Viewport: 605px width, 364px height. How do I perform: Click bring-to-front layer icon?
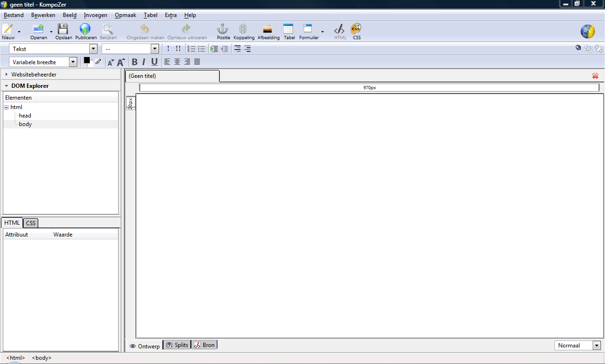[588, 48]
